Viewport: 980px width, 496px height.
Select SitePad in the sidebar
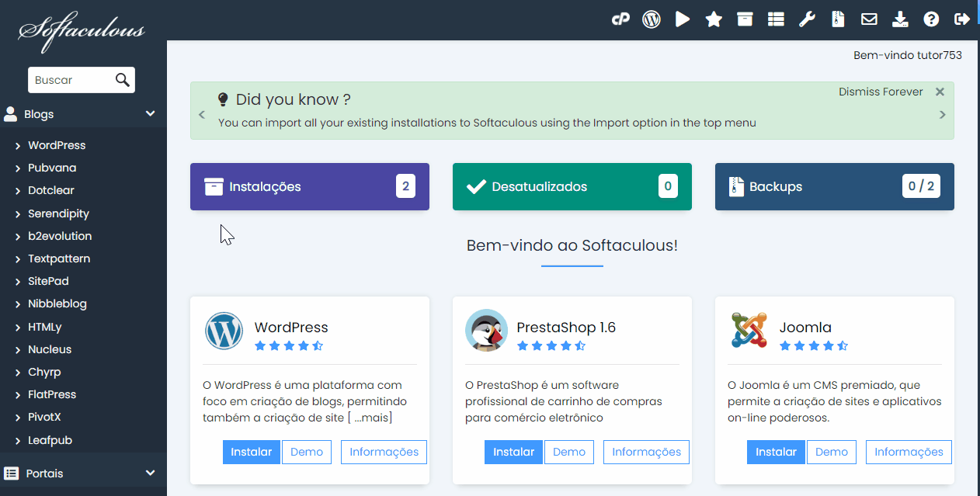pyautogui.click(x=48, y=281)
